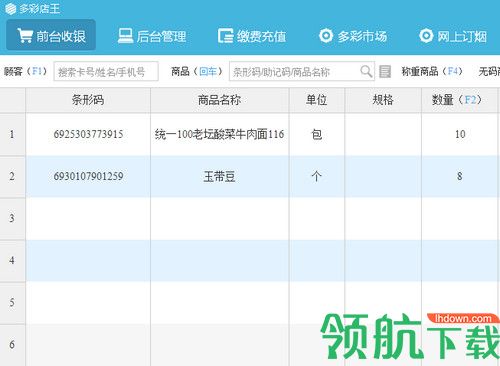Click the 顾客 (F1) label
Image resolution: width=500 pixels, height=366 pixels.
click(26, 71)
